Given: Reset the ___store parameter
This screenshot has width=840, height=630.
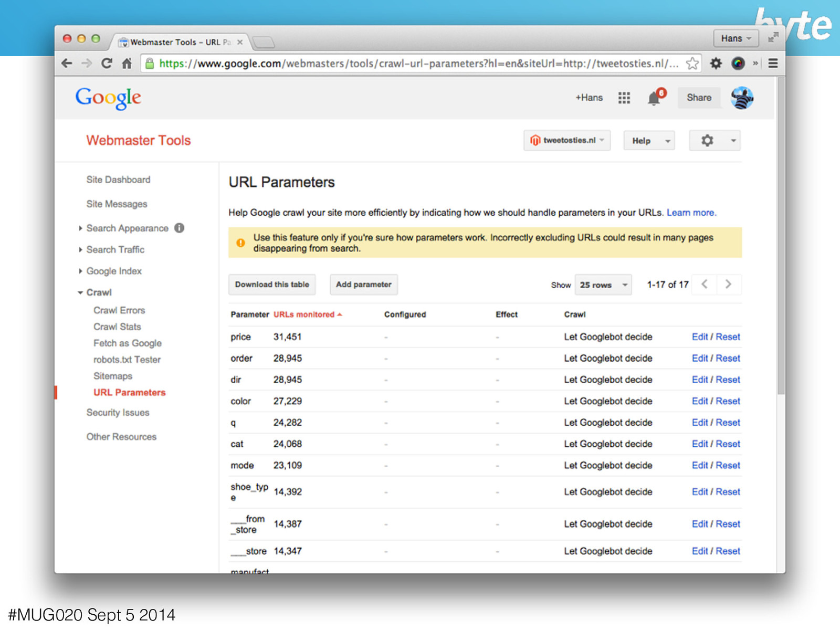Looking at the screenshot, I should tap(728, 551).
